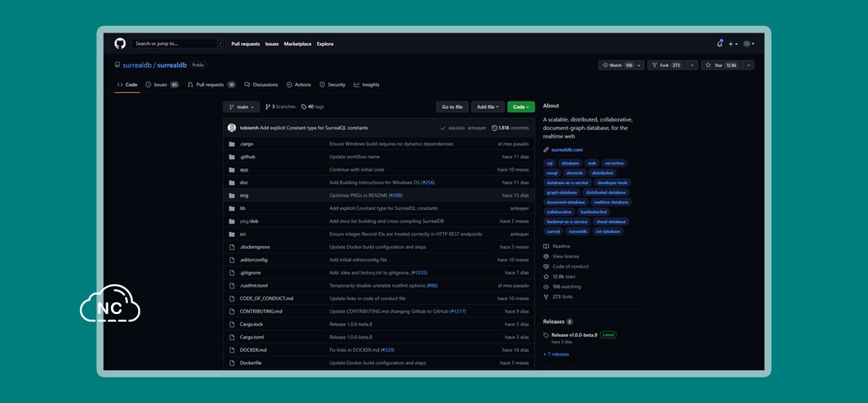Switch to the Security tab
Viewport: 868px width, 403px height.
333,85
